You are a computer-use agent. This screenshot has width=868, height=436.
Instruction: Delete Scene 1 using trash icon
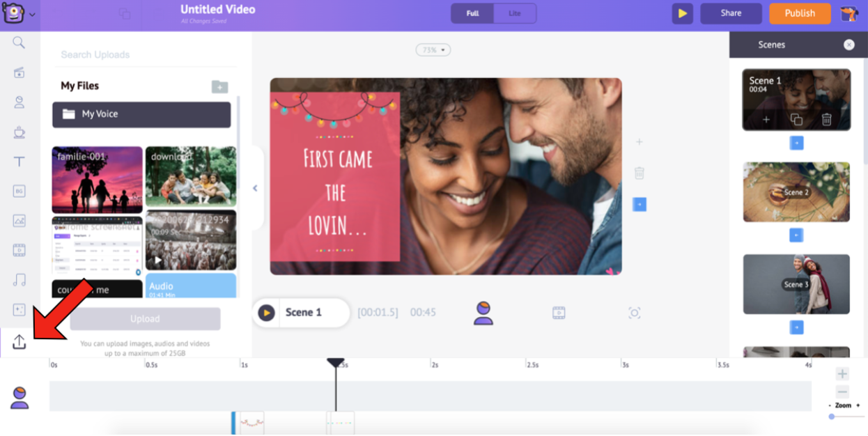click(826, 120)
